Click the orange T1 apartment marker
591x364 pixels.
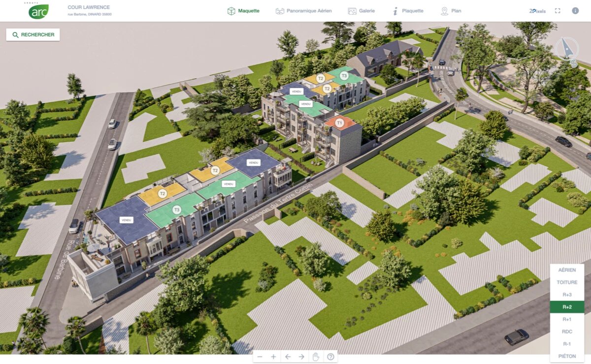point(339,122)
